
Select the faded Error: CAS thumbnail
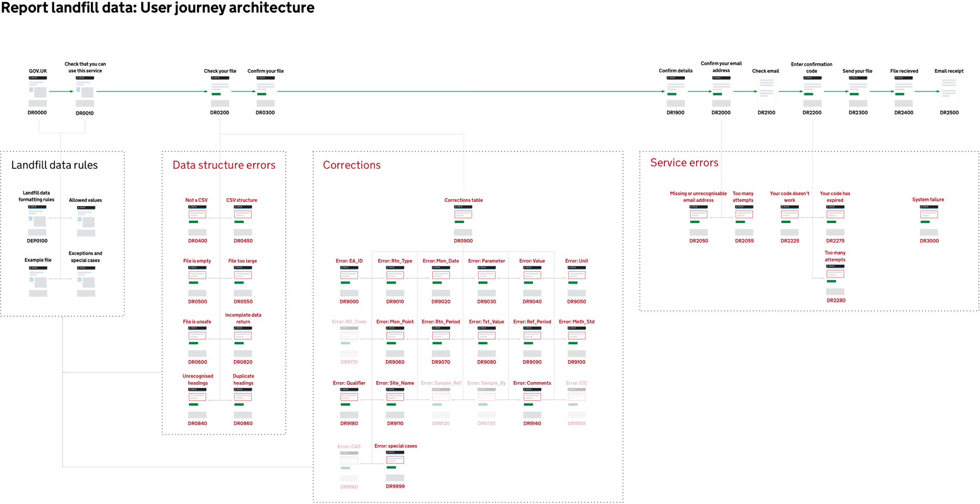349,466
